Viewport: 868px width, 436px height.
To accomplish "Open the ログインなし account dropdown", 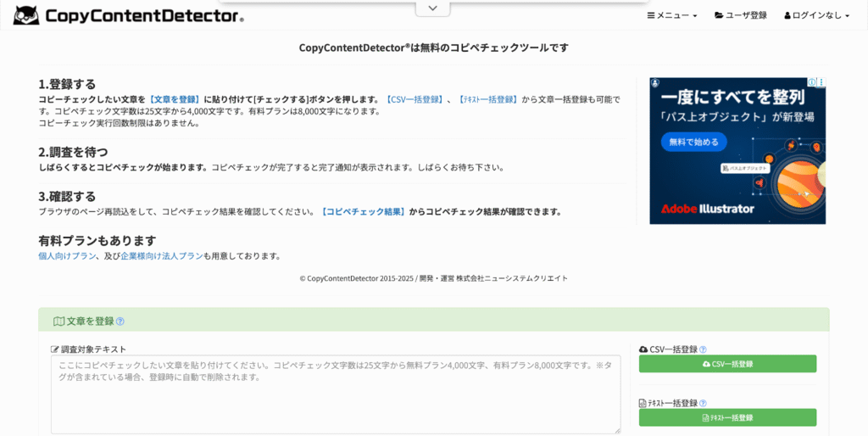I will coord(816,15).
